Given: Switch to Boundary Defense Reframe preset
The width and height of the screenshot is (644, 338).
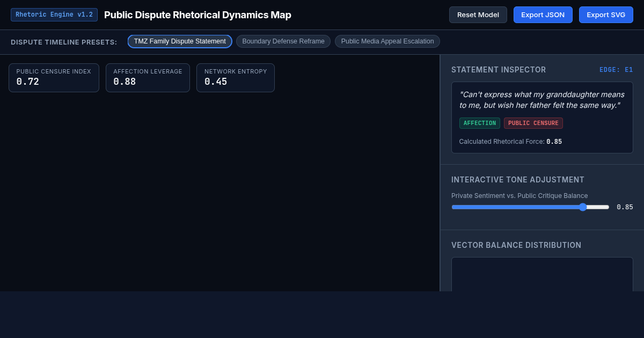Looking at the screenshot, I should [283, 41].
